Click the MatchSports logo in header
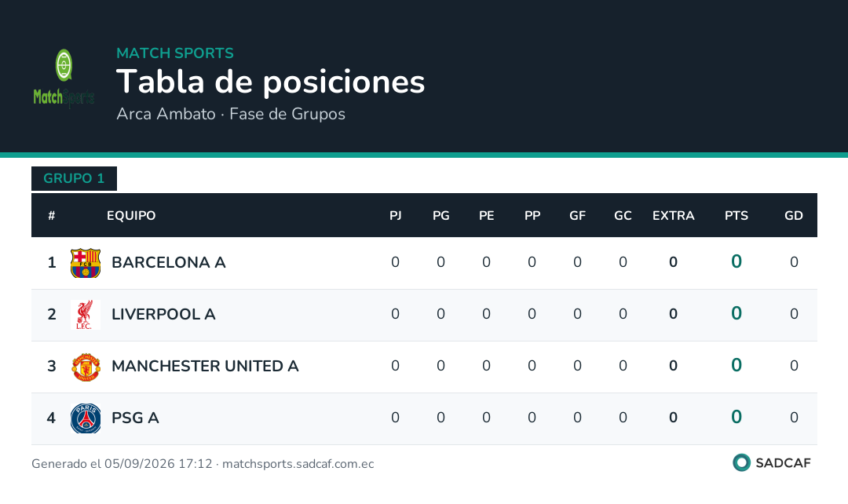The height and width of the screenshot is (504, 848). 64,79
